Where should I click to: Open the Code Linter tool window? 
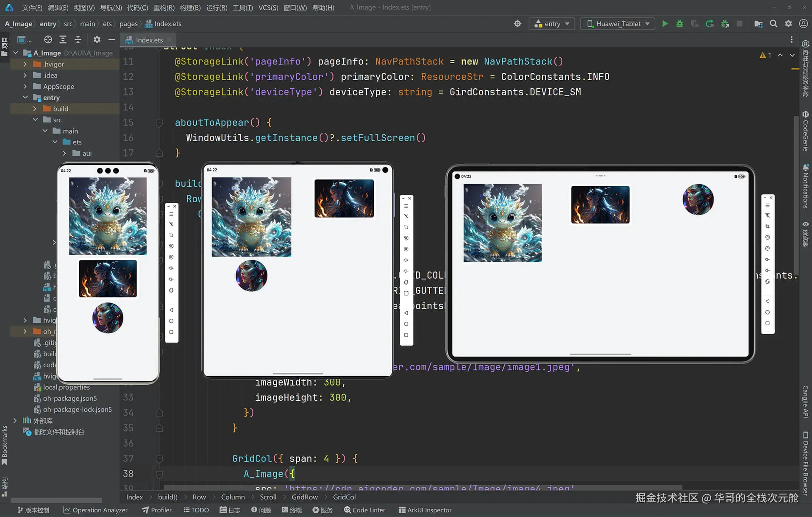click(x=364, y=510)
